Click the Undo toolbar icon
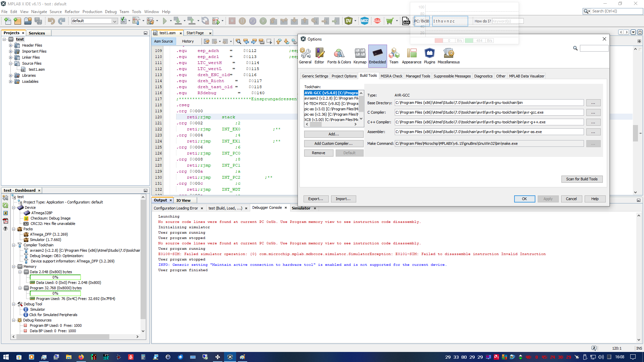644x362 pixels. 51,21
